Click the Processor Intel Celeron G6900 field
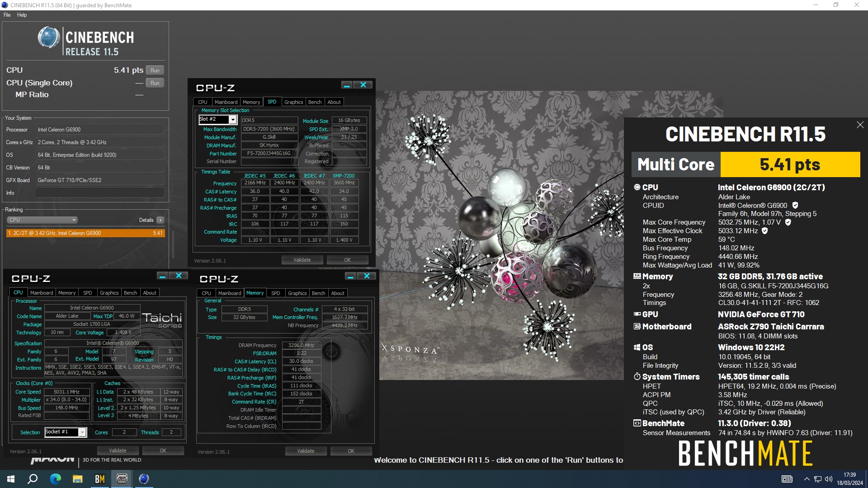This screenshot has width=868, height=488. (99, 130)
